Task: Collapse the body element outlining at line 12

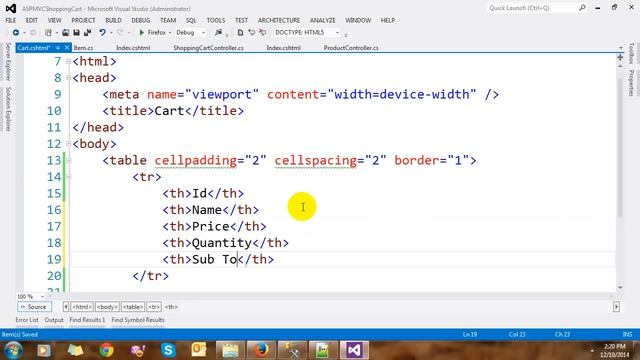Action: pos(68,144)
